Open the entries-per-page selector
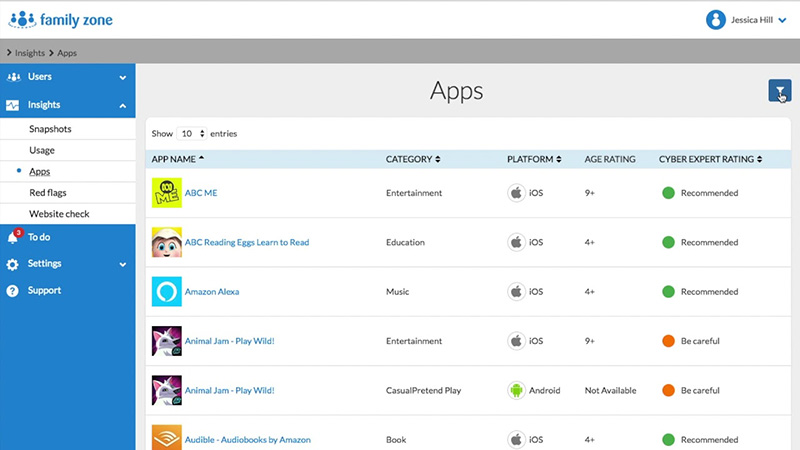 click(x=192, y=133)
